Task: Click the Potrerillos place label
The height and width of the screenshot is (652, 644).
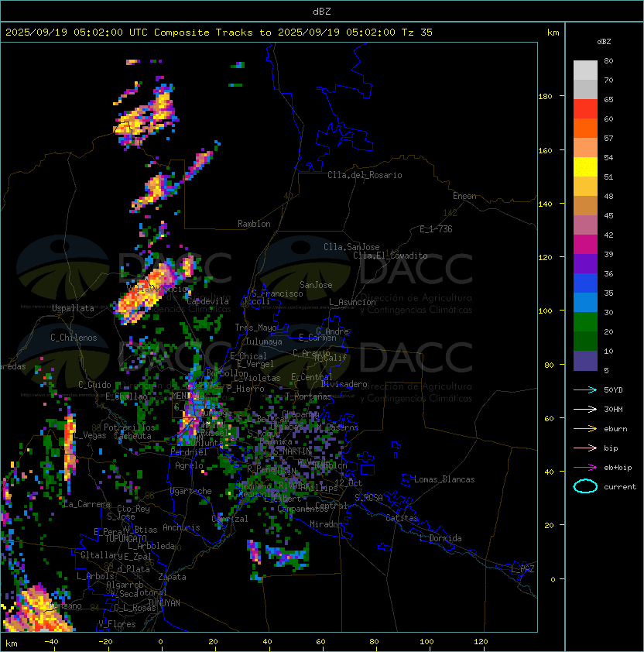Action: click(129, 427)
